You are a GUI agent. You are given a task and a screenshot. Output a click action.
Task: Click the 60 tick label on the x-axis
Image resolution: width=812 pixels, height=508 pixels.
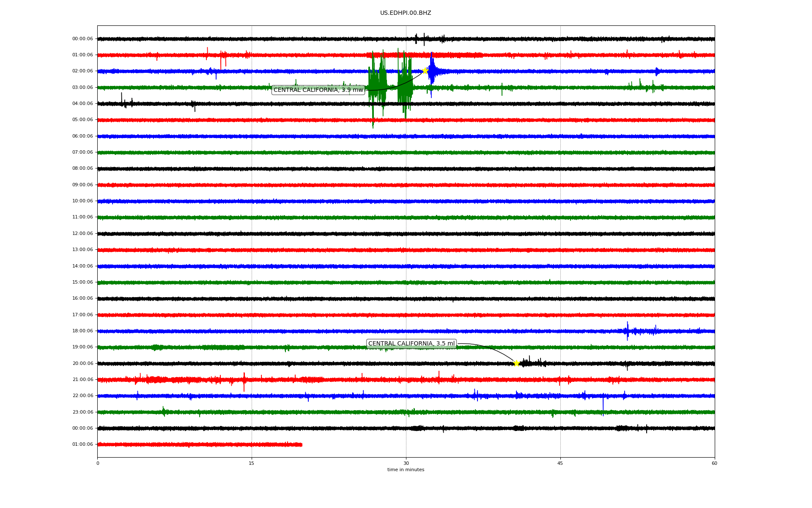click(x=714, y=463)
